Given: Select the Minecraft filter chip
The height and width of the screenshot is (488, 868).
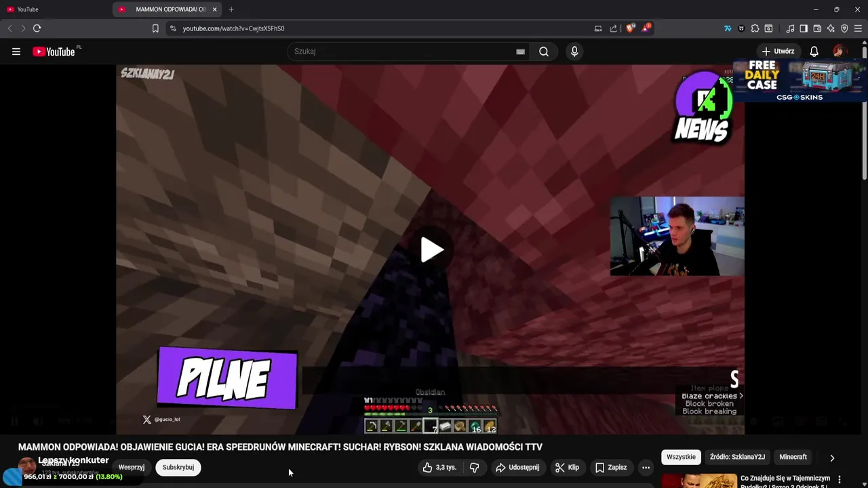Looking at the screenshot, I should pyautogui.click(x=793, y=457).
